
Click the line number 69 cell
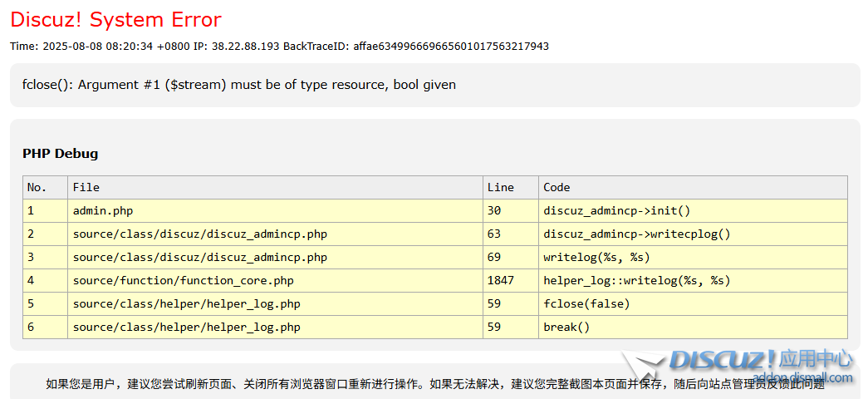[x=510, y=257]
